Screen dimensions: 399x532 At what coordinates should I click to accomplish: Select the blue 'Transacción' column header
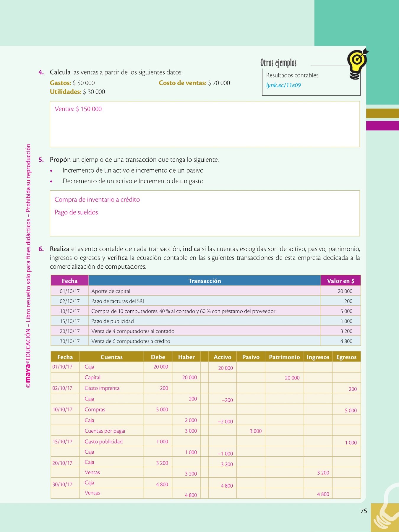(205, 281)
